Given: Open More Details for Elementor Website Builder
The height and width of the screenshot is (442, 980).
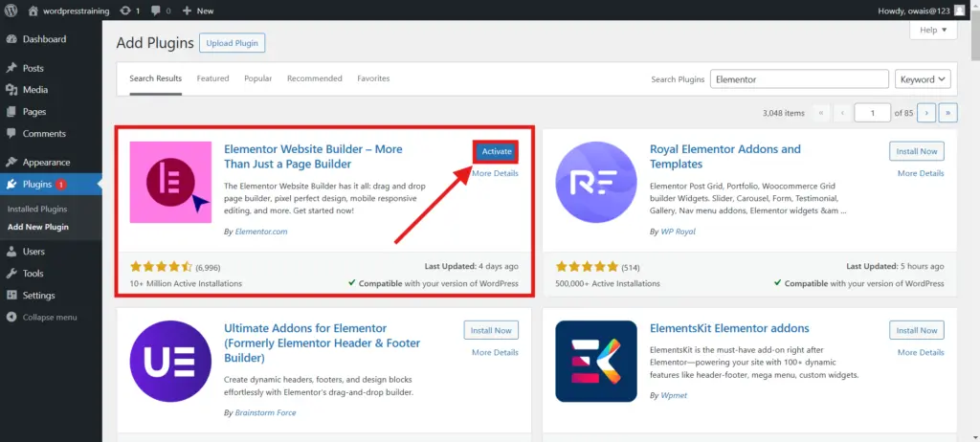Looking at the screenshot, I should (x=495, y=173).
